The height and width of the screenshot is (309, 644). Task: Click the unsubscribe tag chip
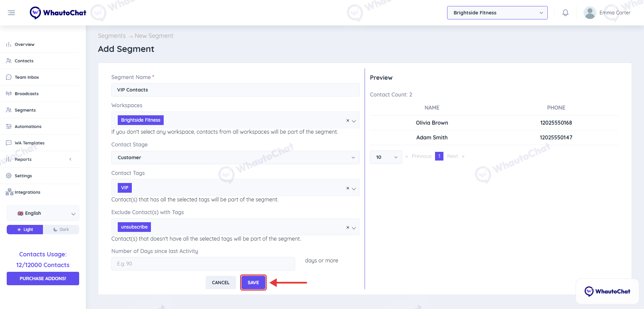click(134, 227)
